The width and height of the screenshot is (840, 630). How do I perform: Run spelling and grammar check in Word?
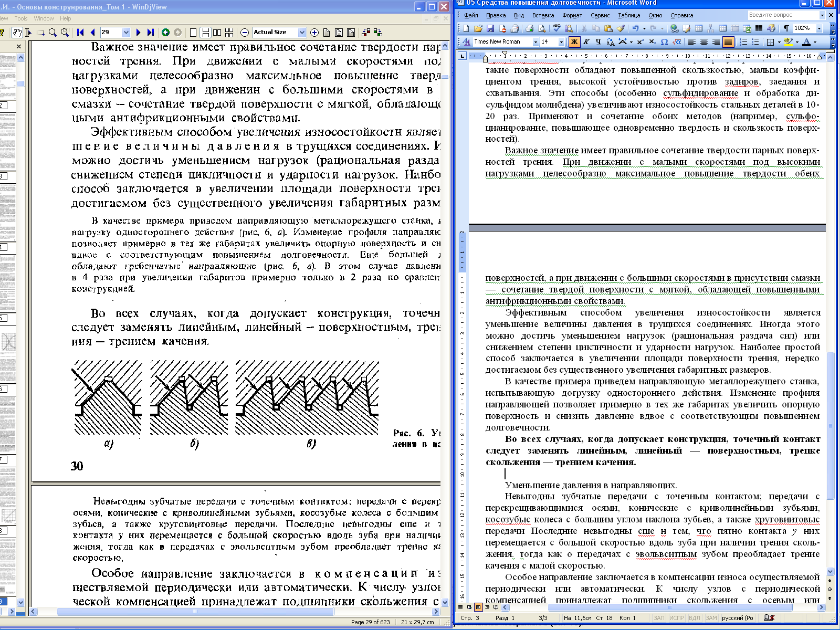tap(556, 28)
